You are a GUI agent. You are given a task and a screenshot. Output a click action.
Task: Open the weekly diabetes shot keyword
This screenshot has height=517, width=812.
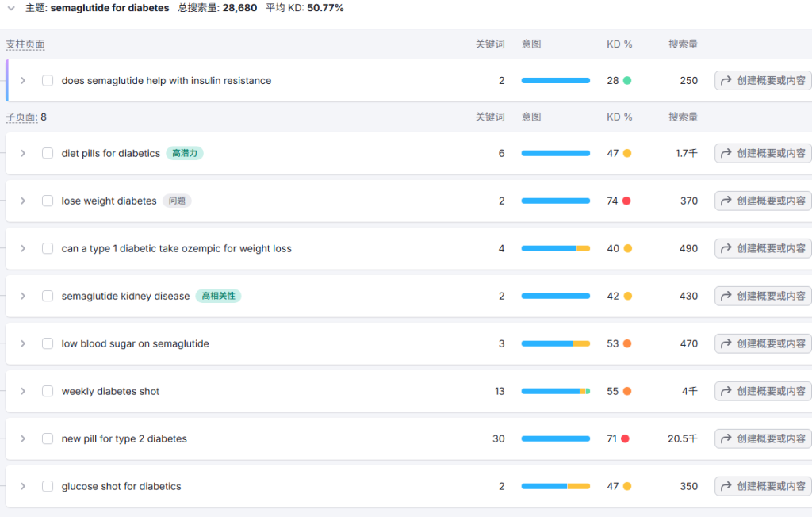coord(110,391)
